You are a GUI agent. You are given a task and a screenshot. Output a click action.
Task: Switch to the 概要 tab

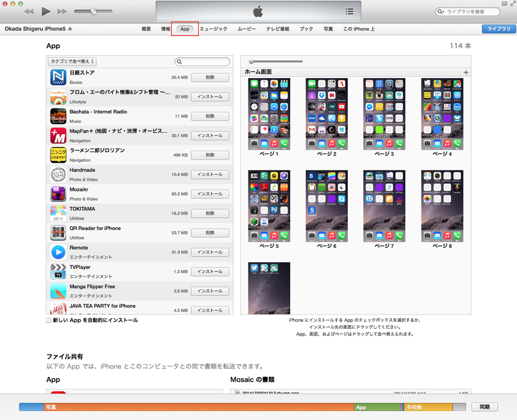pyautogui.click(x=146, y=29)
